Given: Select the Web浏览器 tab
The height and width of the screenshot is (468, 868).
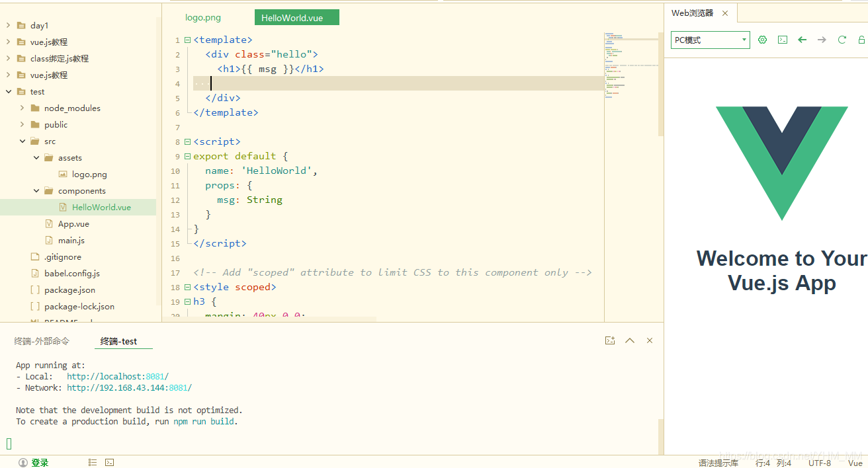Looking at the screenshot, I should point(700,13).
